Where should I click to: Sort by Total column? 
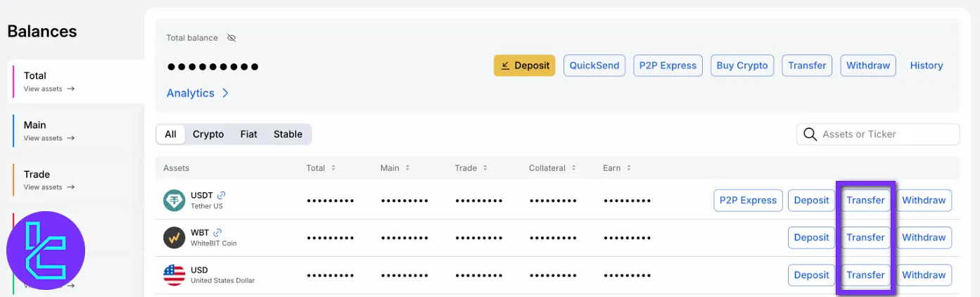[321, 168]
